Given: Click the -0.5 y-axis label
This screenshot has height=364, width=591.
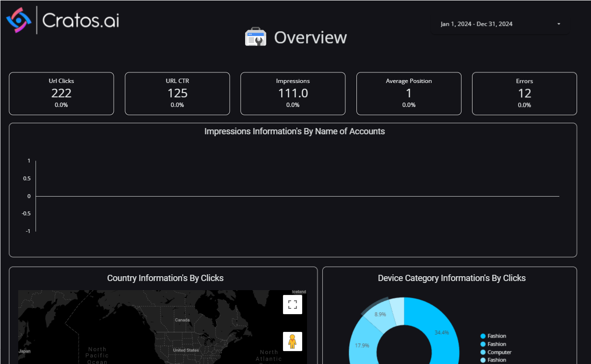Looking at the screenshot, I should [26, 214].
